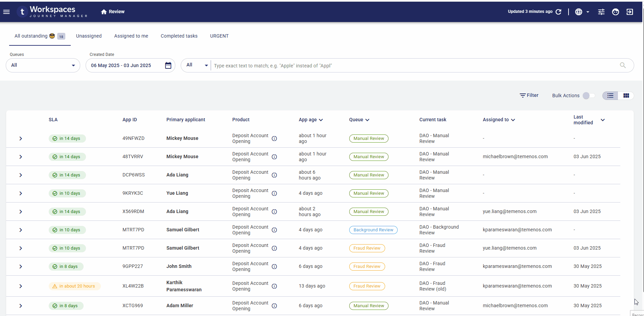Switch to Assigned to me tab
This screenshot has width=644, height=316.
(131, 36)
